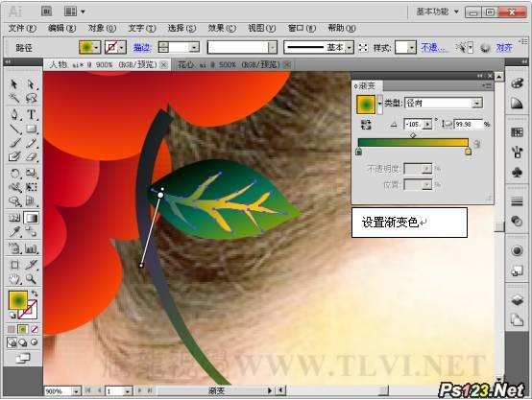Screen dimensions: 532x400
Task: Click the yellow gradient stop
Action: click(x=468, y=152)
